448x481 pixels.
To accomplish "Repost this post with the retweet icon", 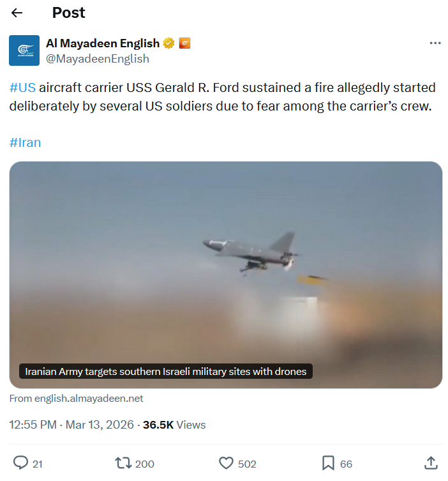I will click(123, 463).
